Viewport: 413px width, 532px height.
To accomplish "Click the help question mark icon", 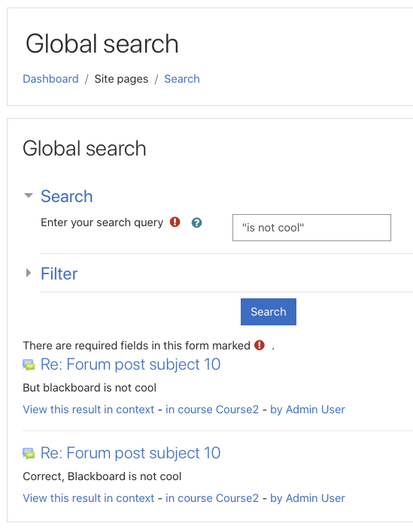I will (196, 223).
